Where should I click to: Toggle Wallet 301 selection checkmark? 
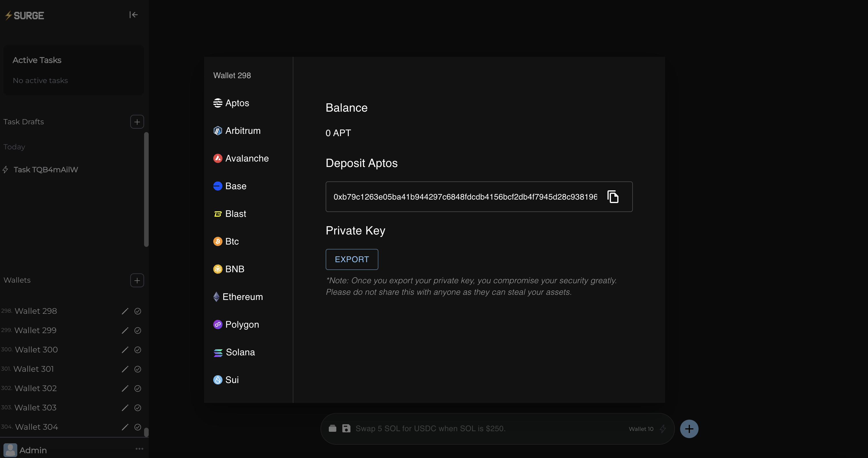(x=137, y=369)
